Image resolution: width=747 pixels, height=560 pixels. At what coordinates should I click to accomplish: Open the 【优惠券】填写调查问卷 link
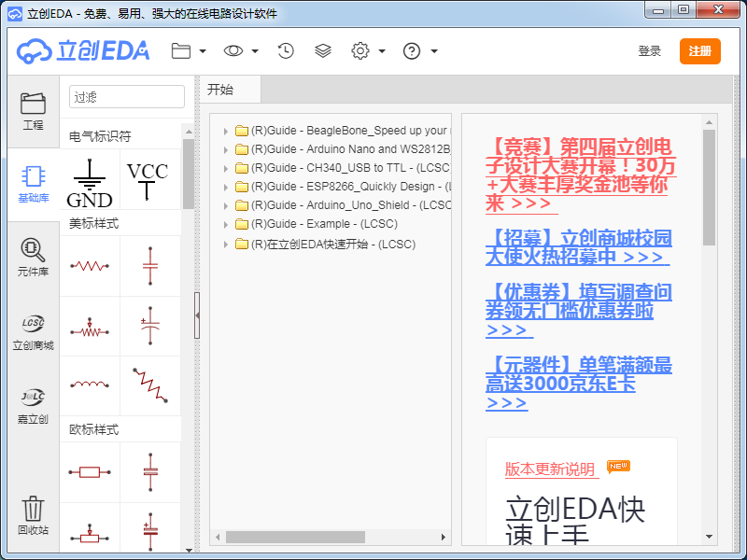(x=579, y=311)
